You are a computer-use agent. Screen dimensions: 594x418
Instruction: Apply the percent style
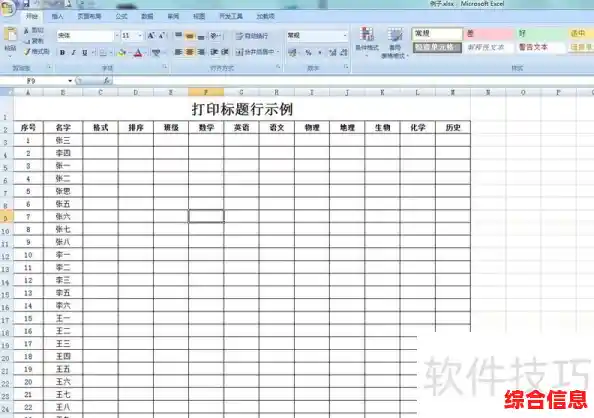(x=308, y=53)
